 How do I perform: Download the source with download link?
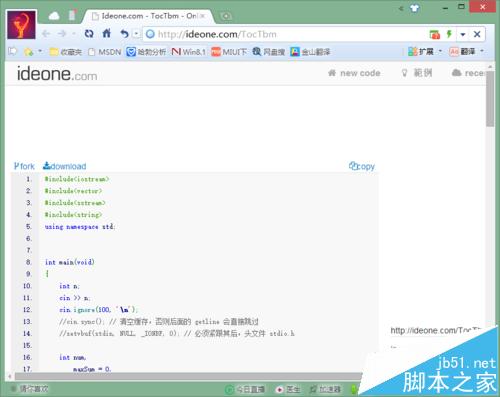pyautogui.click(x=65, y=166)
